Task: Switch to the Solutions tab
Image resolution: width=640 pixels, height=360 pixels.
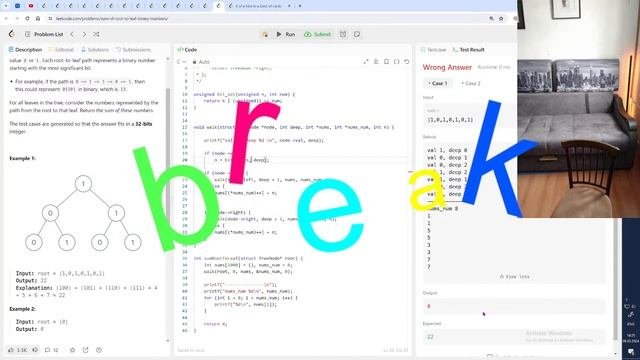Action: (x=95, y=49)
